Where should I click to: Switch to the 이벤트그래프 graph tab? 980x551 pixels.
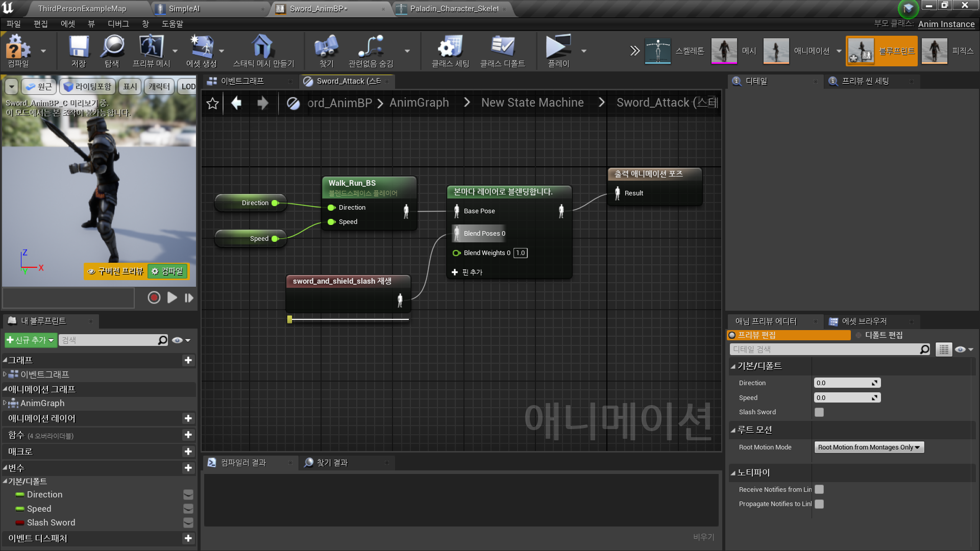tap(242, 81)
